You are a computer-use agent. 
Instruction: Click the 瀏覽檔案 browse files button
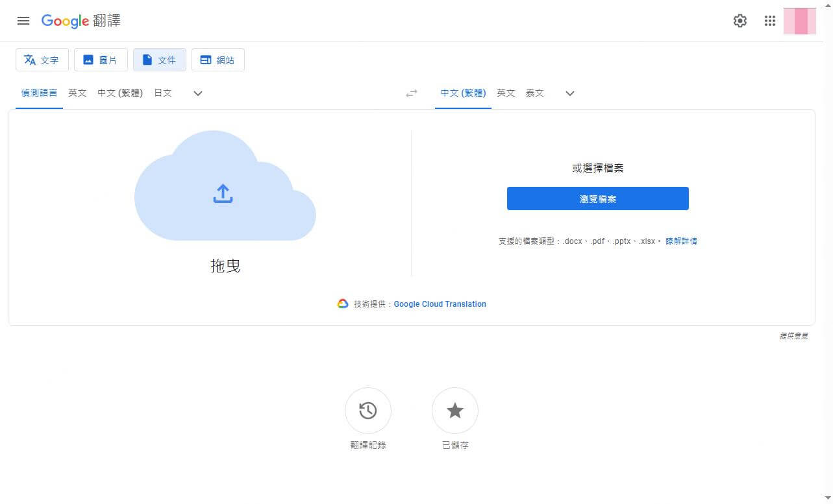pyautogui.click(x=598, y=198)
